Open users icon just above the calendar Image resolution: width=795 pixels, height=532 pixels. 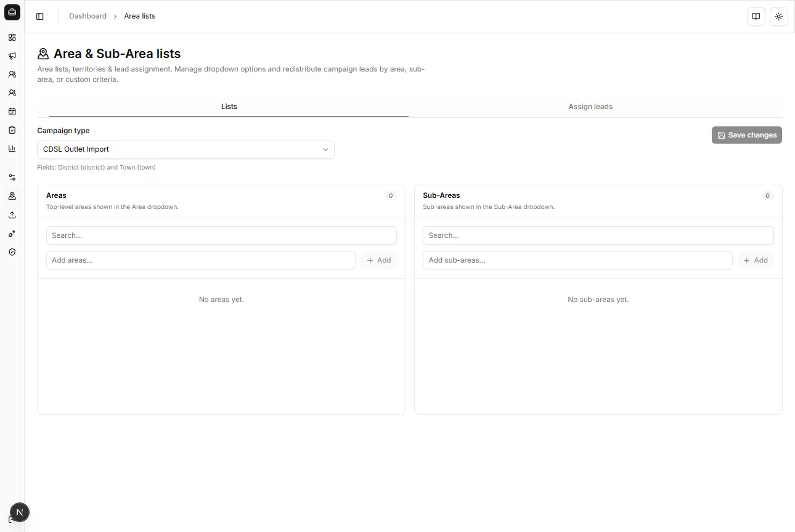click(x=12, y=93)
